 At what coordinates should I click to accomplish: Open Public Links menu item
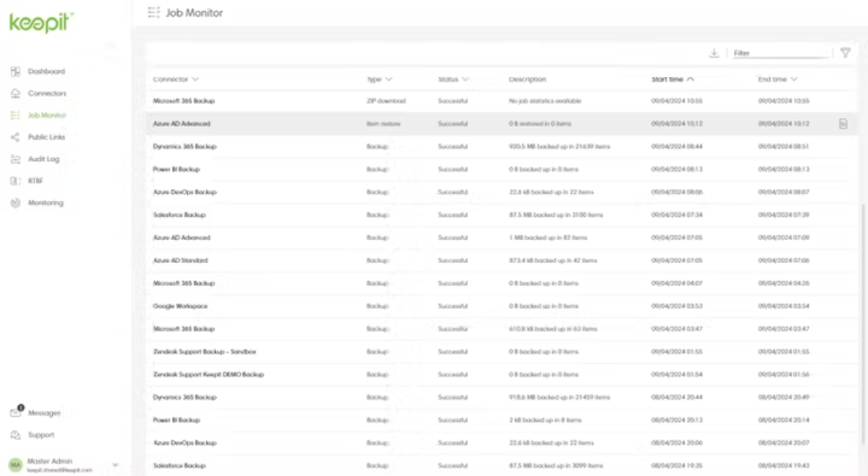46,137
